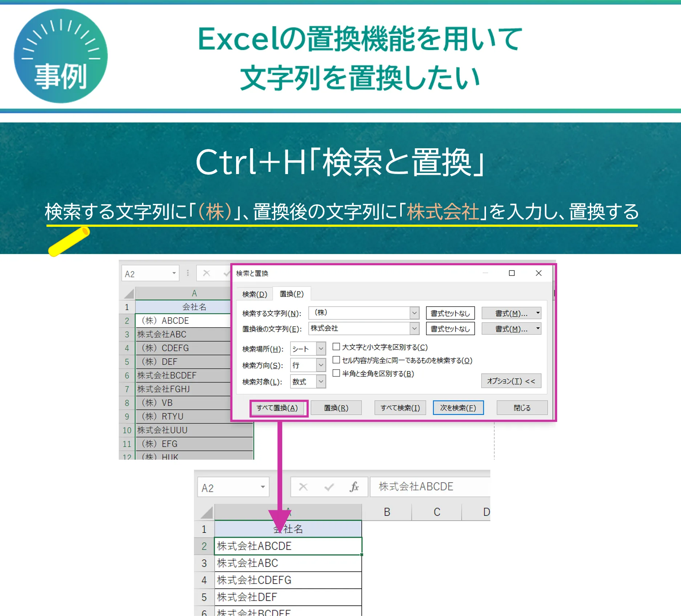Open the search direction (検索方向) dropdown
681x616 pixels.
pos(321,365)
